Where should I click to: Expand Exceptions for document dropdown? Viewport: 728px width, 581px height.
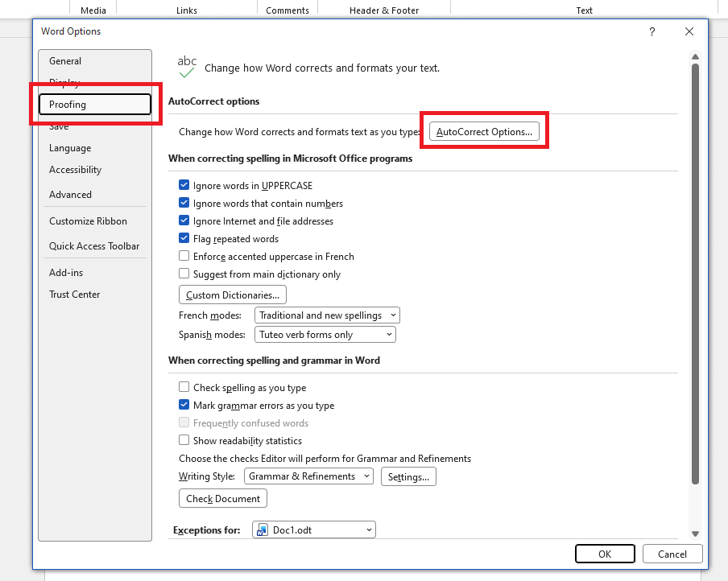click(314, 530)
